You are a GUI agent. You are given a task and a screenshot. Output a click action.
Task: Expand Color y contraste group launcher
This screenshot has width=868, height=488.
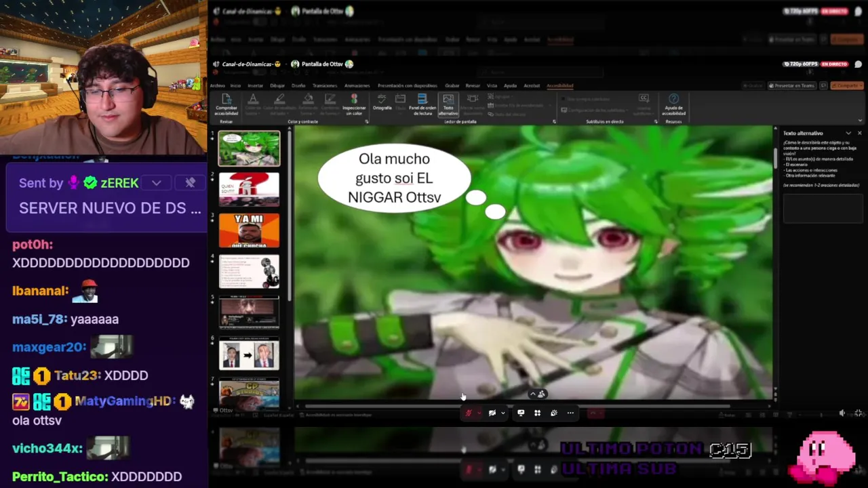[367, 121]
